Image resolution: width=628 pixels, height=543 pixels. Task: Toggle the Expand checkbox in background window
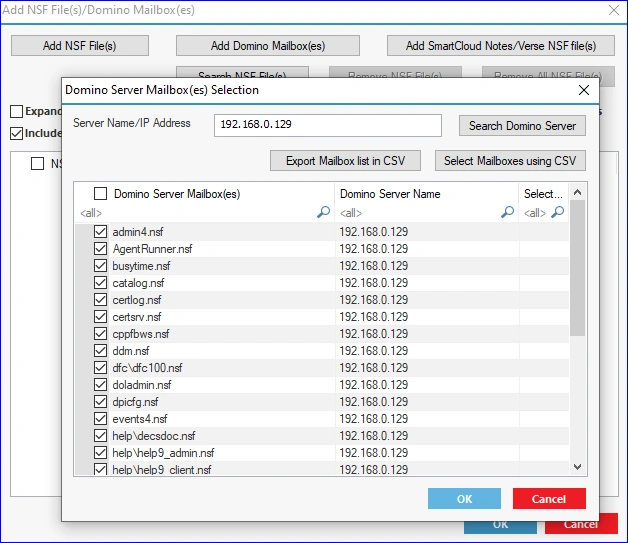coord(16,111)
